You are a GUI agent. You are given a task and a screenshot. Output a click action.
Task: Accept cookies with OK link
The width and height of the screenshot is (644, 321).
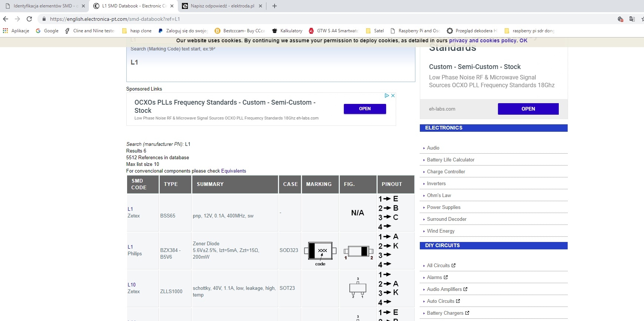pos(523,40)
